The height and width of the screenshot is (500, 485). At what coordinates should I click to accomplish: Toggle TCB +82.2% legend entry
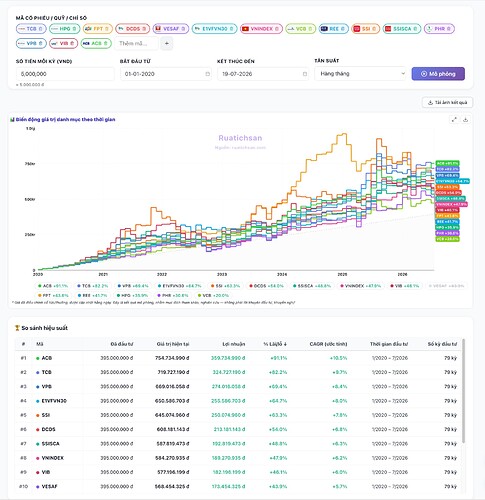tap(93, 286)
